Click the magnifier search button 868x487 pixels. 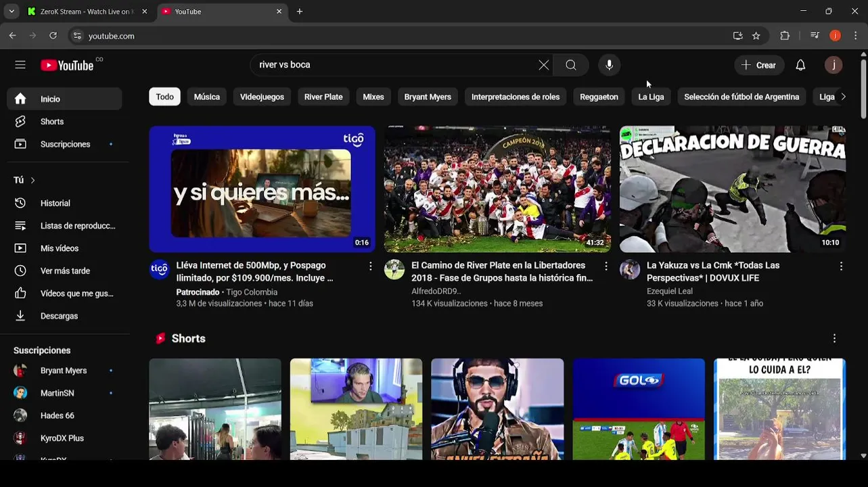571,65
